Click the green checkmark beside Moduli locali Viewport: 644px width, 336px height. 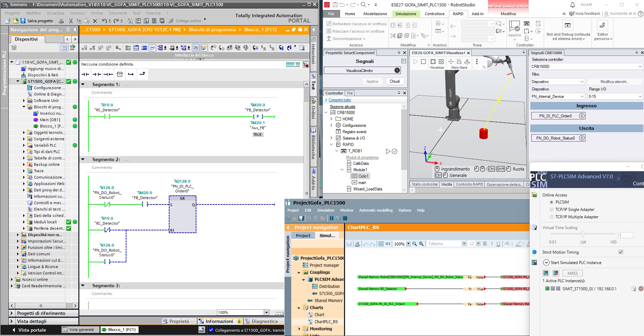pos(69,222)
